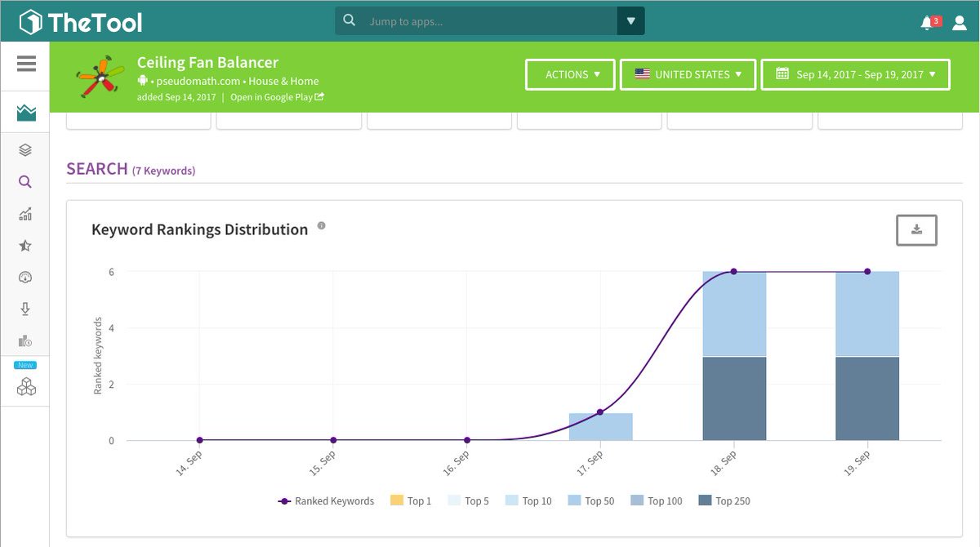Open the date range picker dropdown

coord(856,74)
